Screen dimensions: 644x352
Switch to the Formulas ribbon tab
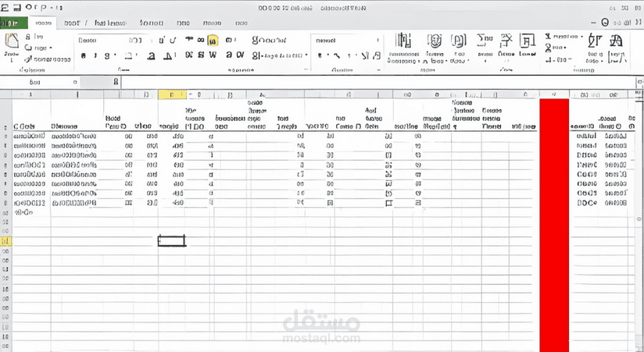pos(151,23)
